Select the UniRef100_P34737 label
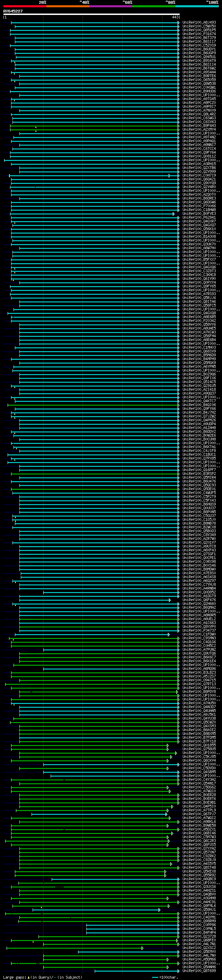This screenshot has width=222, height=980. coord(199,631)
